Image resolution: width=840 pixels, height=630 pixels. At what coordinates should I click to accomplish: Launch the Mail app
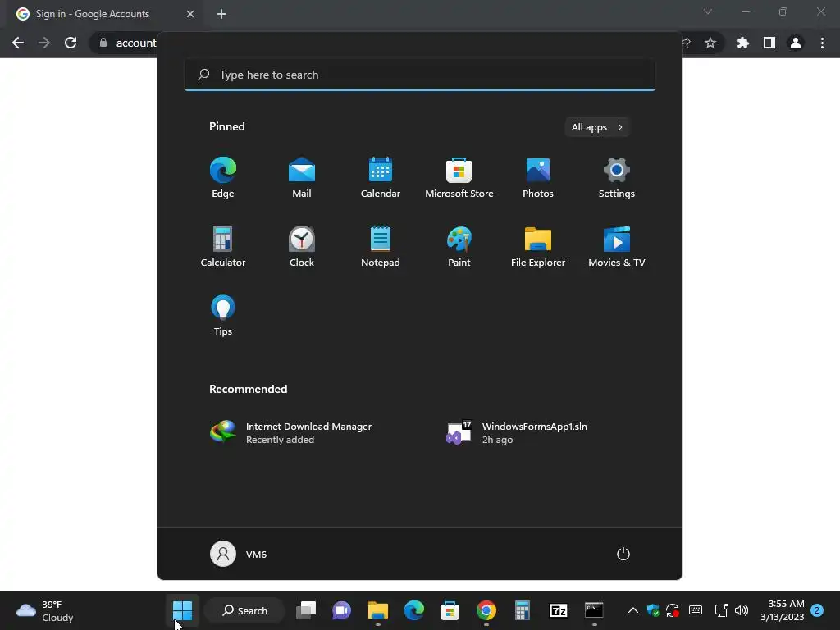(x=302, y=178)
